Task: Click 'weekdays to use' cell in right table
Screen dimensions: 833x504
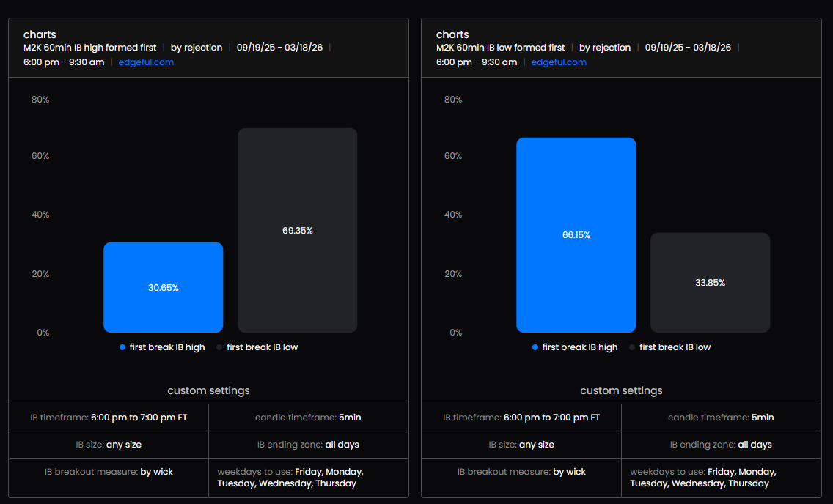Action: [721, 478]
